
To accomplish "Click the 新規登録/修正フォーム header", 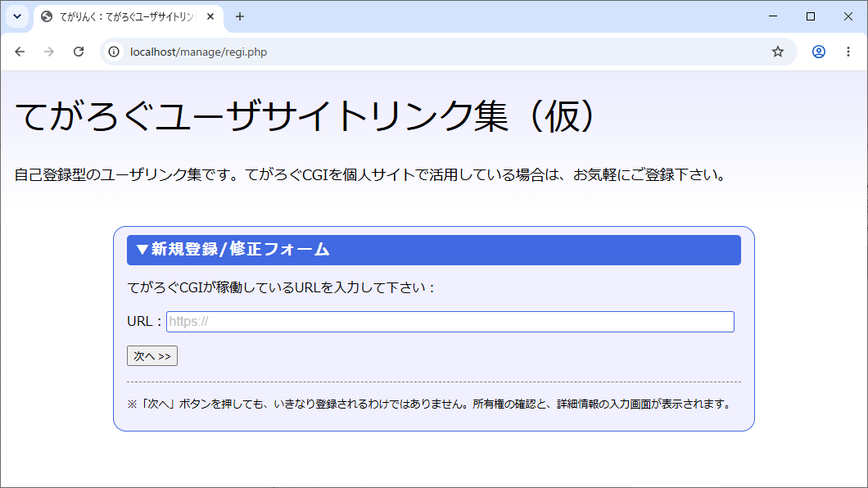I will pyautogui.click(x=434, y=250).
